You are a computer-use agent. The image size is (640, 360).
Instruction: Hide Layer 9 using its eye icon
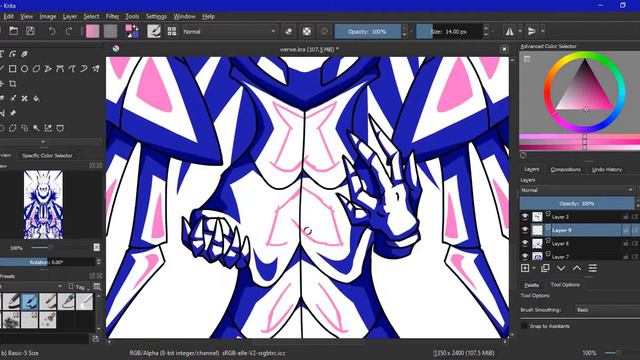coord(525,230)
